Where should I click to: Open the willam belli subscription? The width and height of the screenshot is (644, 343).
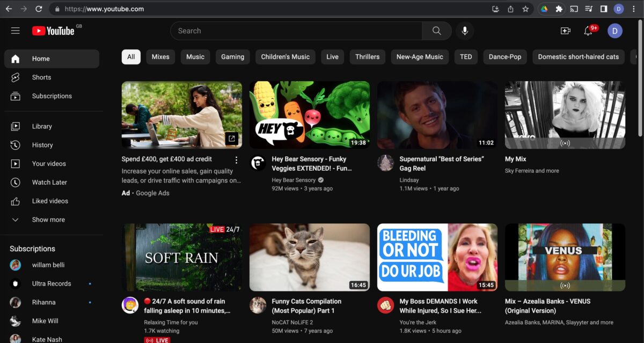[x=52, y=265]
